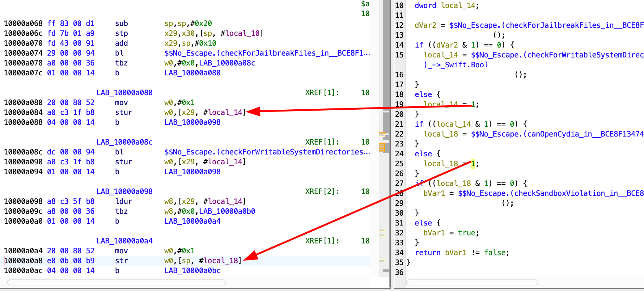The image size is (644, 291).
Task: Click bVar1 = true on line 32
Action: 451,233
